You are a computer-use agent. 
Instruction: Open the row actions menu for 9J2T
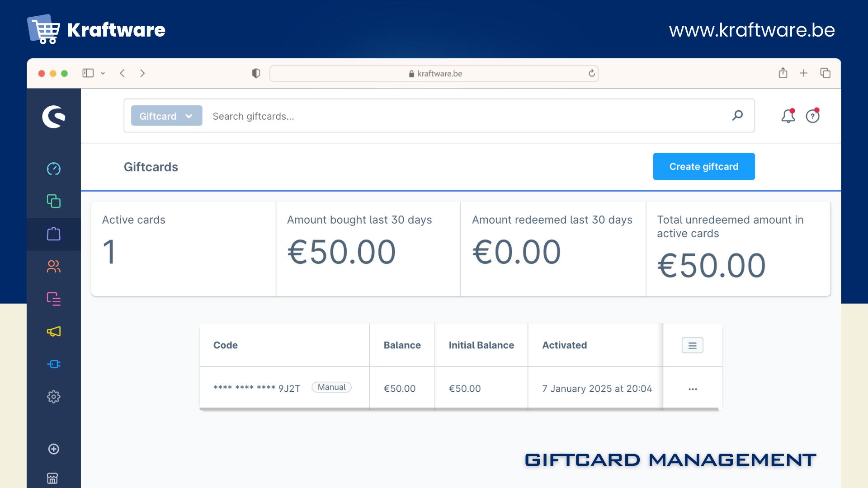point(693,389)
